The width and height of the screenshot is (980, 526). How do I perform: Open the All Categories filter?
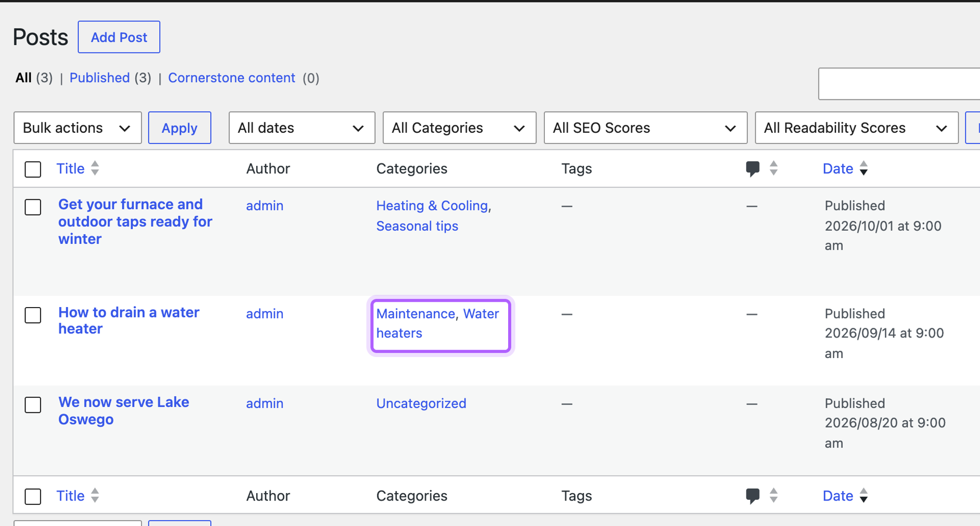(x=459, y=128)
